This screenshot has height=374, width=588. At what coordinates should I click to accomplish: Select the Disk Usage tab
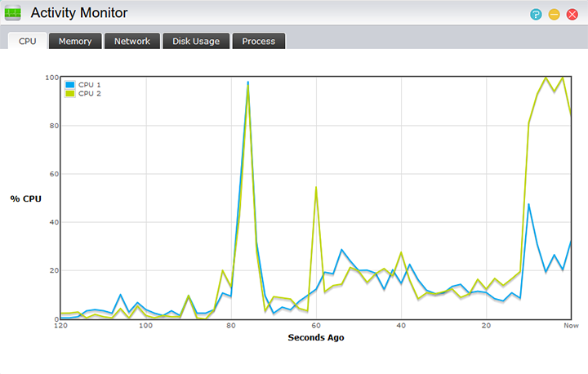pos(196,41)
